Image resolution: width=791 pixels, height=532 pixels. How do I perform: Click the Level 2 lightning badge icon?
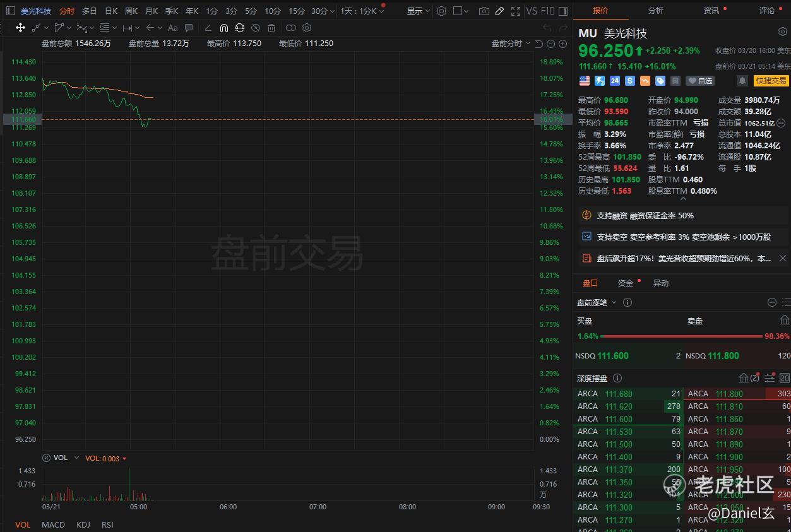[600, 81]
